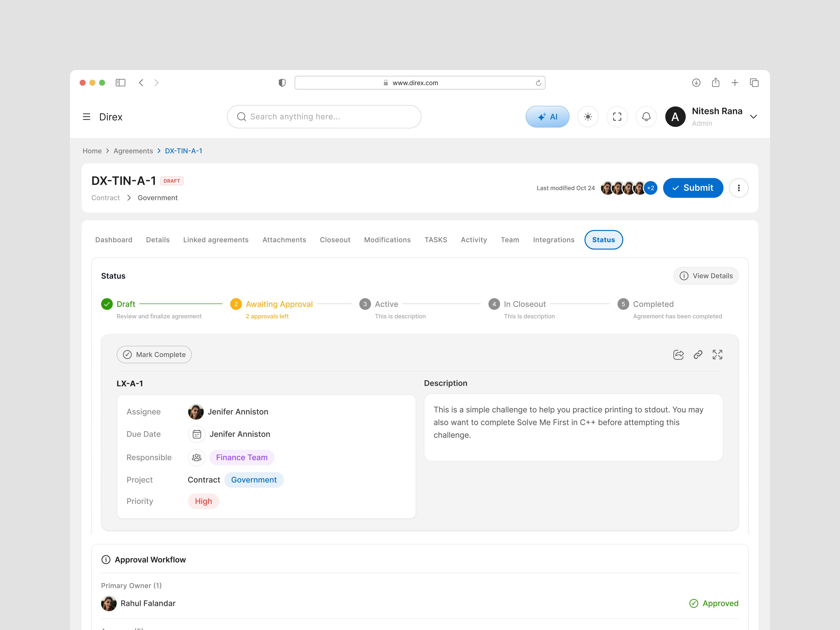Click View Details button

(706, 276)
